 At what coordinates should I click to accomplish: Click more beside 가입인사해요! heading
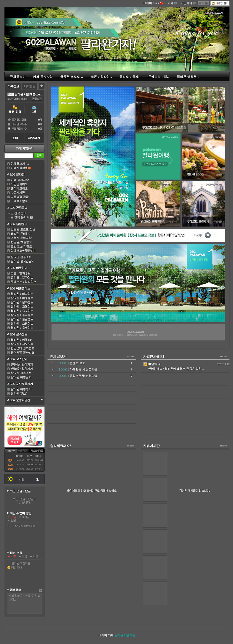pos(223,356)
